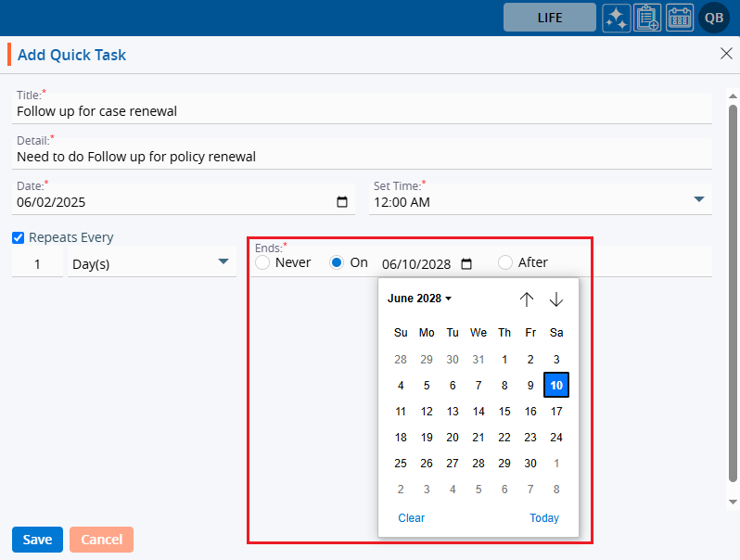Click Clear link in the calendar
Viewport: 740px width, 560px height.
click(x=411, y=518)
